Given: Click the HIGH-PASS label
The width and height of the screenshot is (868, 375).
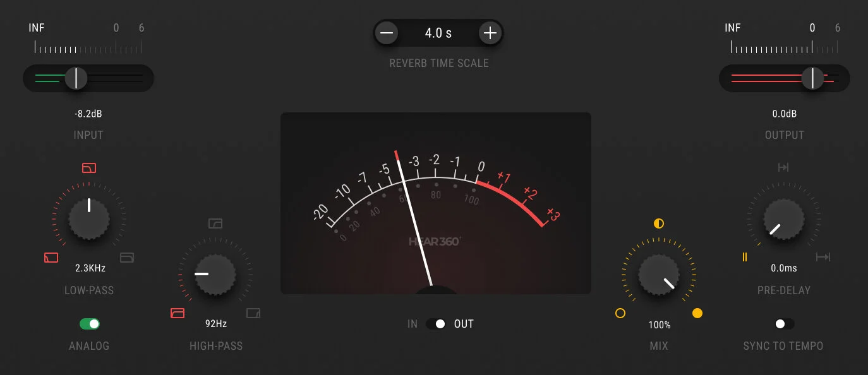Looking at the screenshot, I should tap(216, 346).
